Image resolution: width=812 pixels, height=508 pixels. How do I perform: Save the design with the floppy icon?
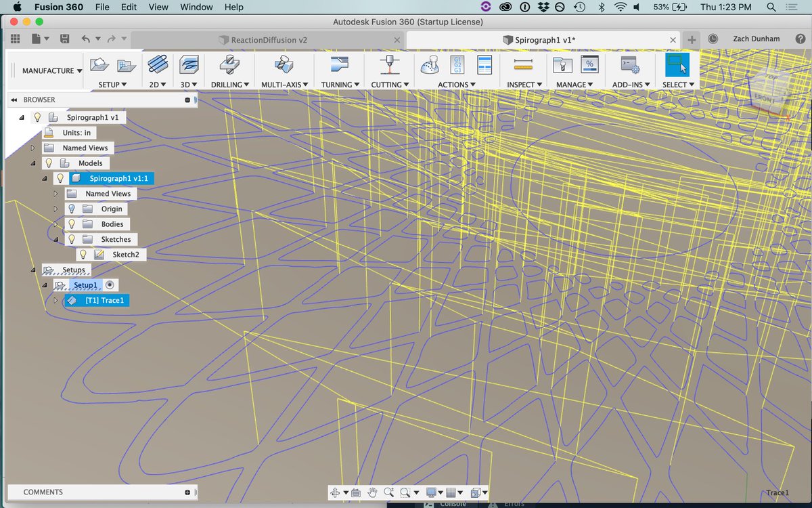click(64, 39)
